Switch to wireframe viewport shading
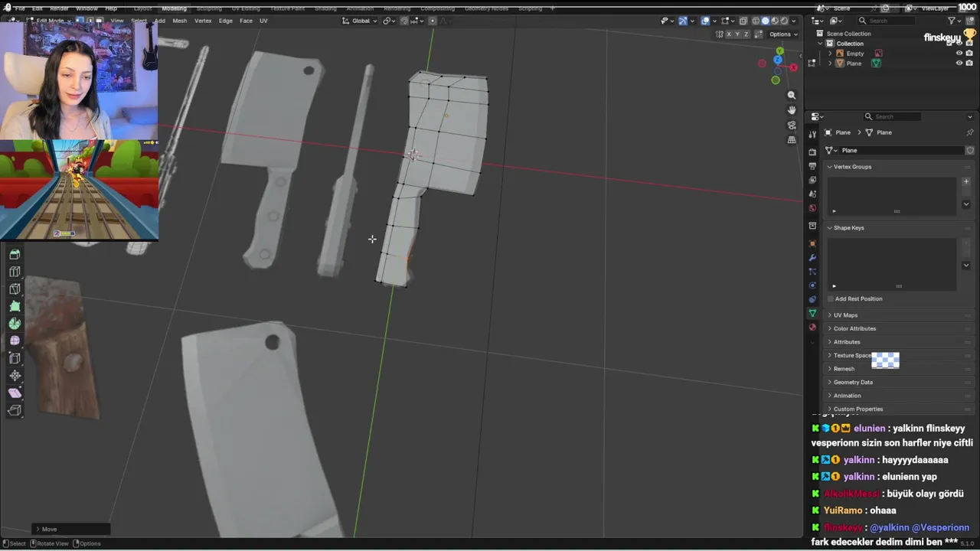The height and width of the screenshot is (551, 980). click(x=756, y=21)
